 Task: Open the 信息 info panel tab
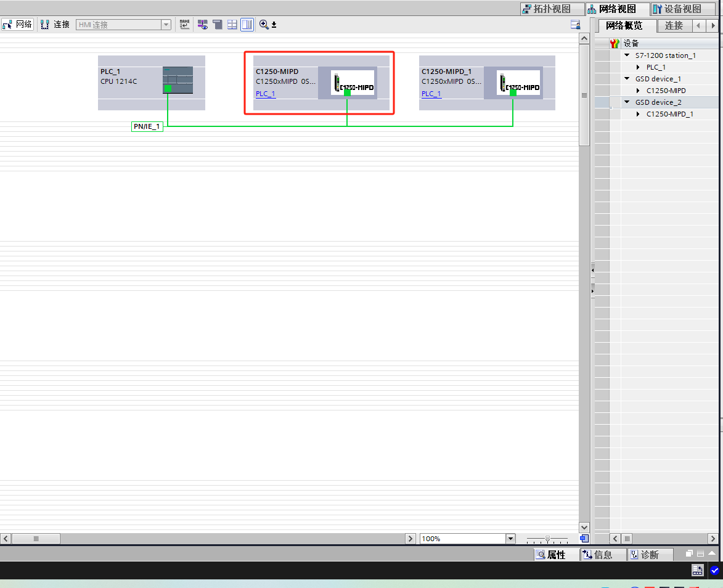[597, 555]
